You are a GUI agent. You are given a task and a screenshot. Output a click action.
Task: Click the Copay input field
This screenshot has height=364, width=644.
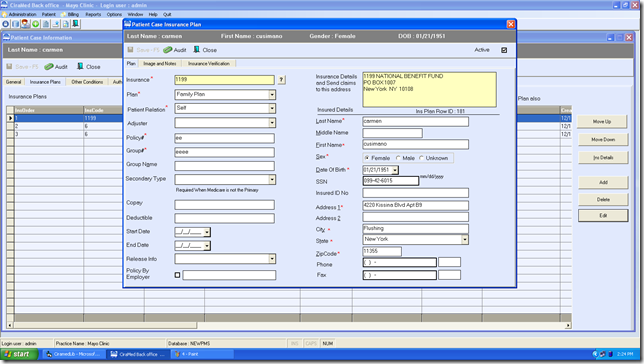(224, 205)
